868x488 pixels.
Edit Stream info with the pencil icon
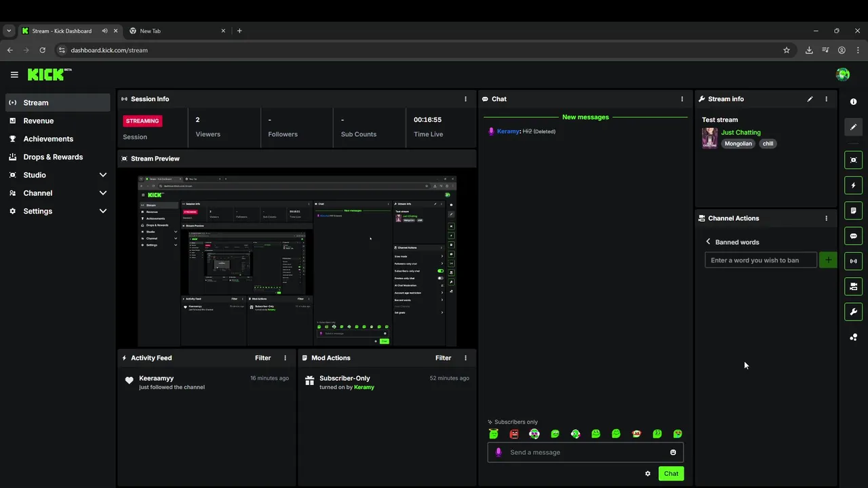coord(810,99)
